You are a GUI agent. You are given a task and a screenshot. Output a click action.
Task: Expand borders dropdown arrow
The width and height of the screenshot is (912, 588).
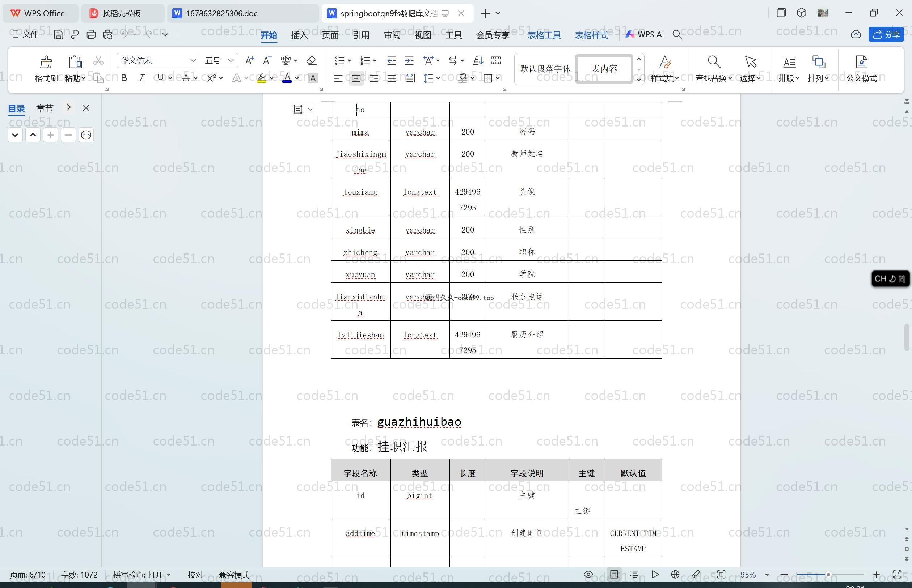pyautogui.click(x=498, y=78)
